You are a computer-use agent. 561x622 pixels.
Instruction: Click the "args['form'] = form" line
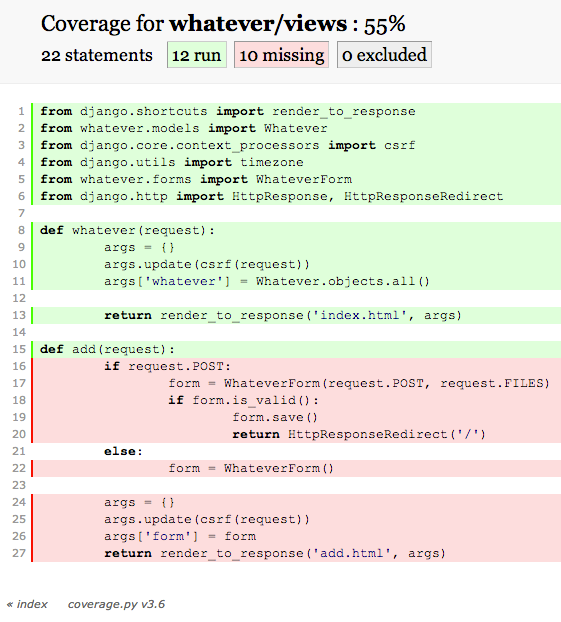point(296,536)
